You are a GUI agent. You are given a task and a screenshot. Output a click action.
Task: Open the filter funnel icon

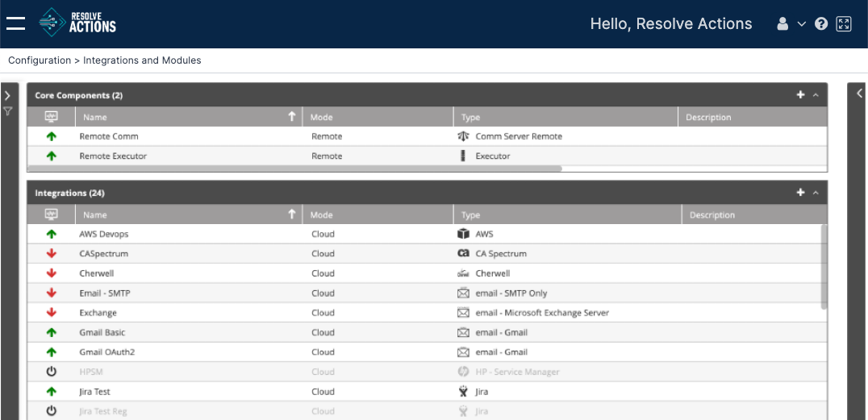(x=7, y=111)
